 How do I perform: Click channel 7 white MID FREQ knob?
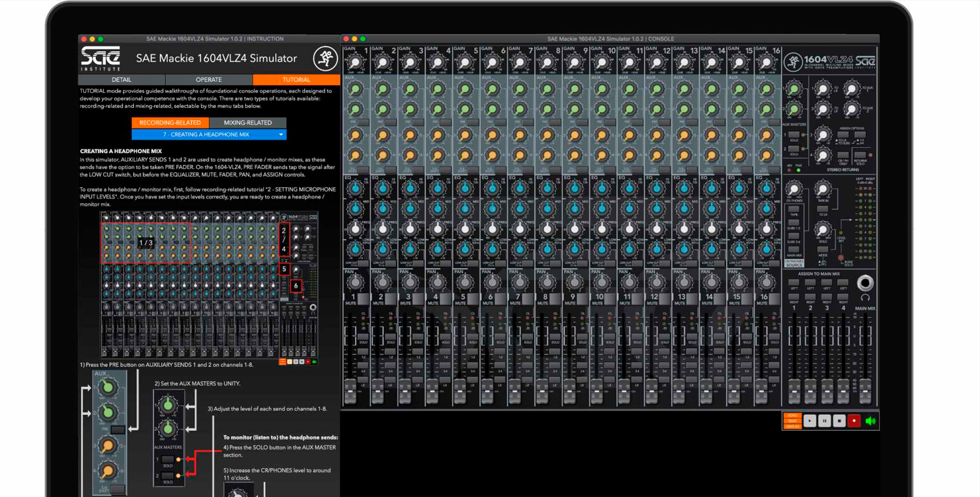click(x=520, y=229)
